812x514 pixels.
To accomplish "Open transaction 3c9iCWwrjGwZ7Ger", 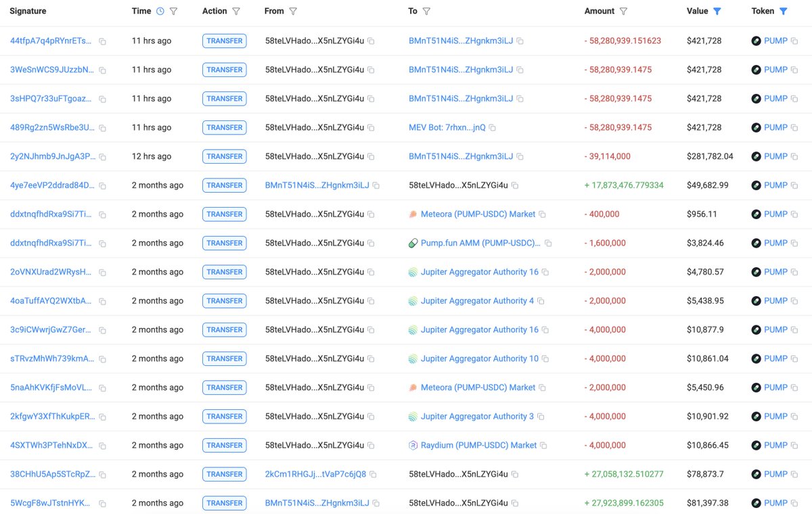I will [51, 329].
